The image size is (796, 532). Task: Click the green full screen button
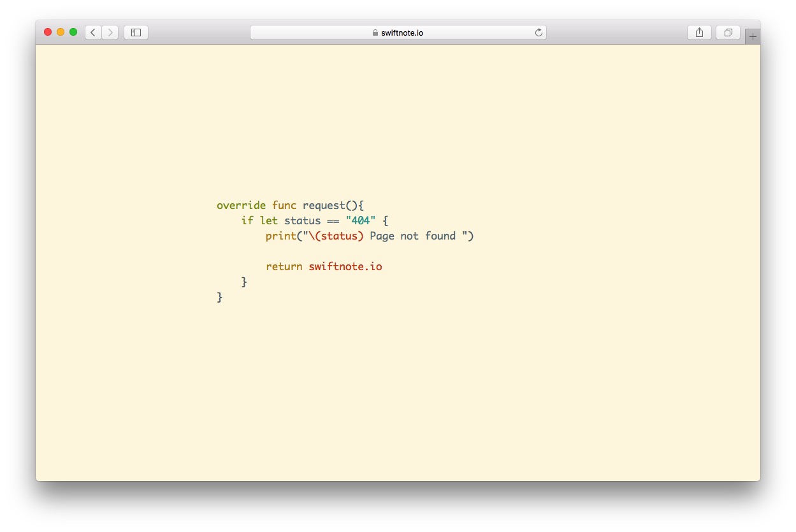tap(73, 32)
